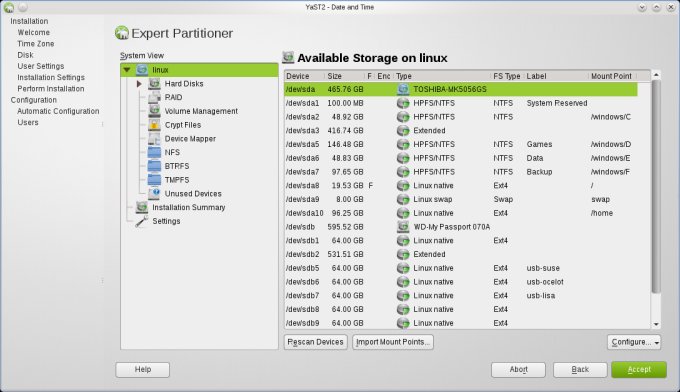Click the Hard Disks tree icon
This screenshot has width=680, height=392.
[154, 84]
